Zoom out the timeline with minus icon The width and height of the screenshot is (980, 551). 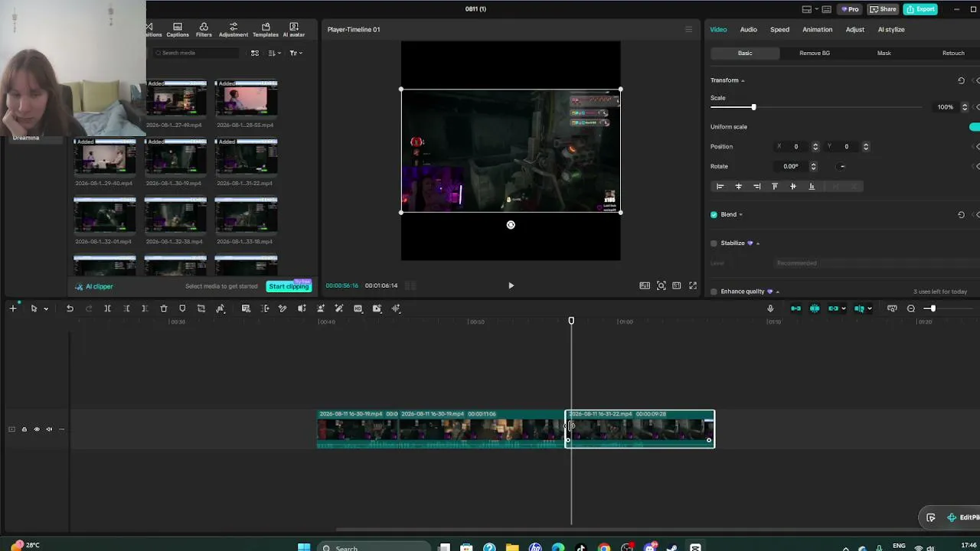coord(911,308)
